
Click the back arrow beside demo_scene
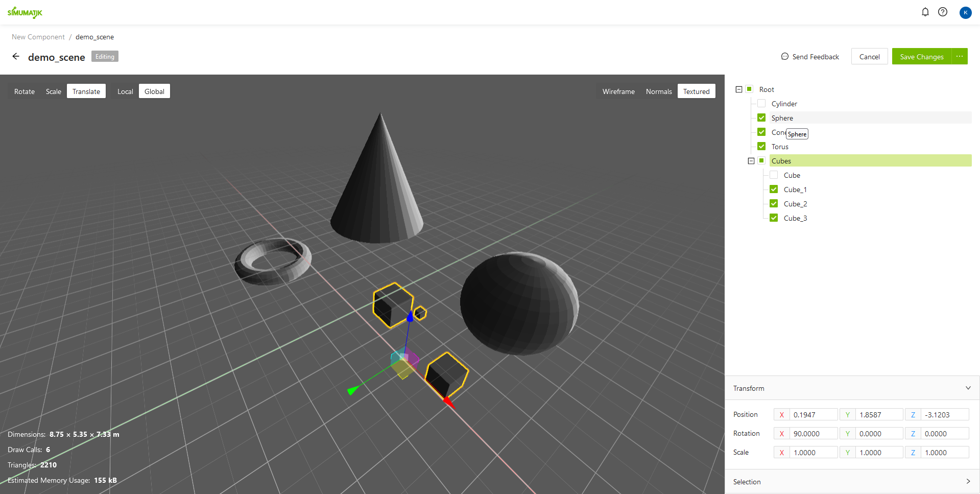pos(16,57)
